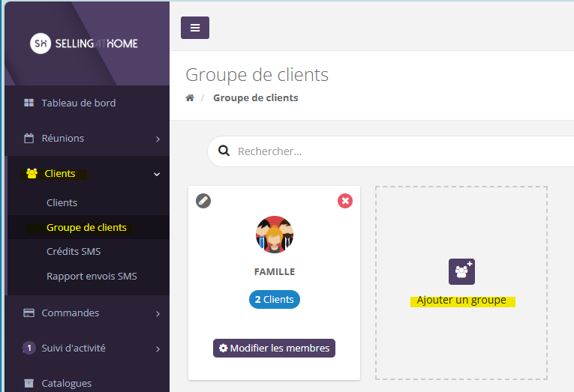The image size is (574, 392).
Task: Click the Modifier les membres button
Action: coord(274,348)
